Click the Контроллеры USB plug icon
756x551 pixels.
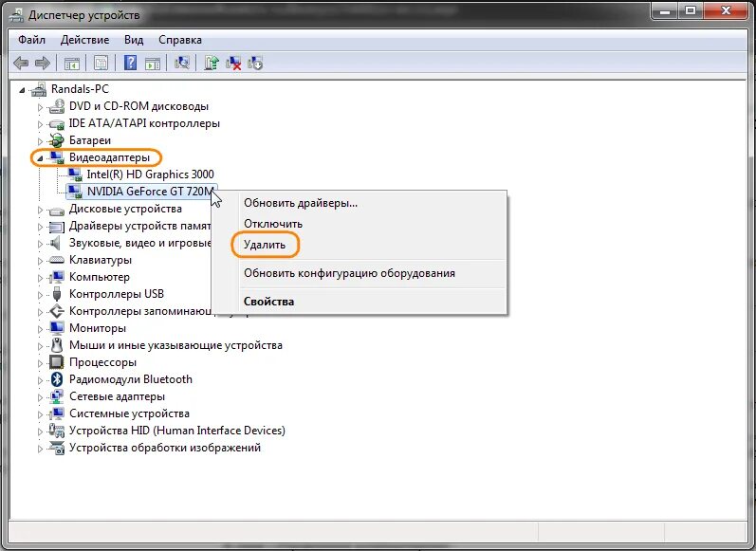(56, 294)
